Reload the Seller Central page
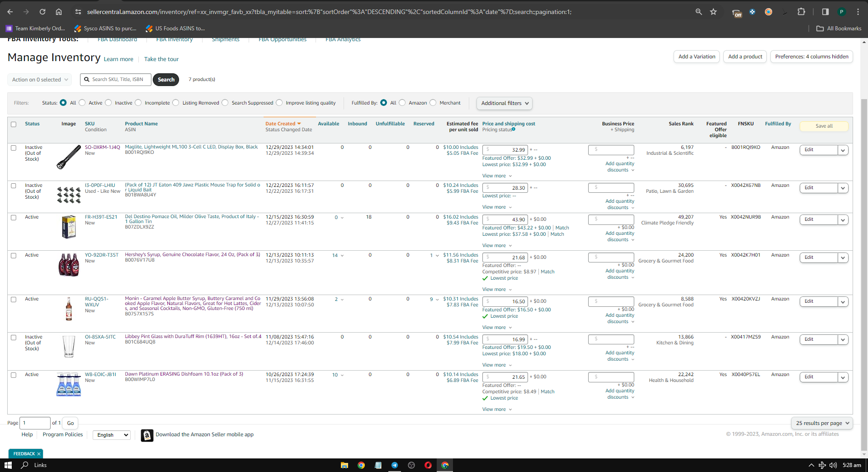 (x=42, y=12)
